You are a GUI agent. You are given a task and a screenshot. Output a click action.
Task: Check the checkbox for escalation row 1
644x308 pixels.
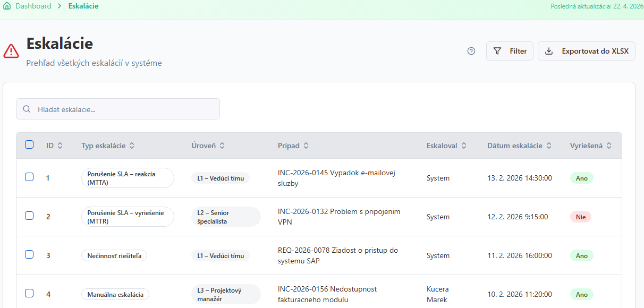tap(29, 177)
